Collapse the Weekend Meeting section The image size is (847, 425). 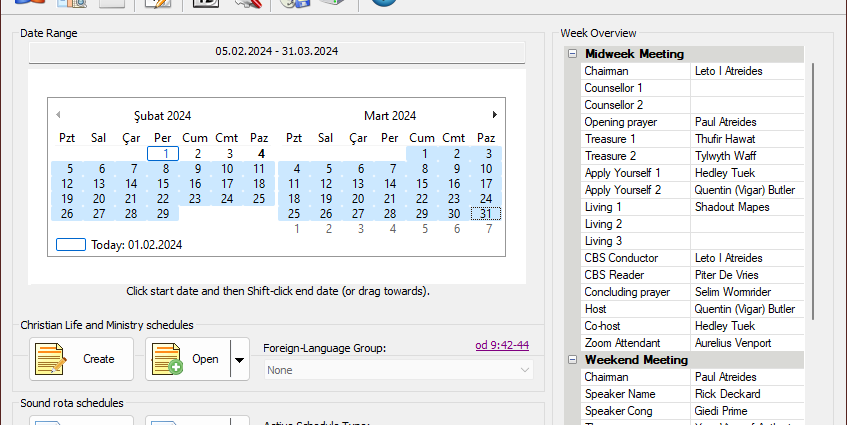(x=573, y=360)
